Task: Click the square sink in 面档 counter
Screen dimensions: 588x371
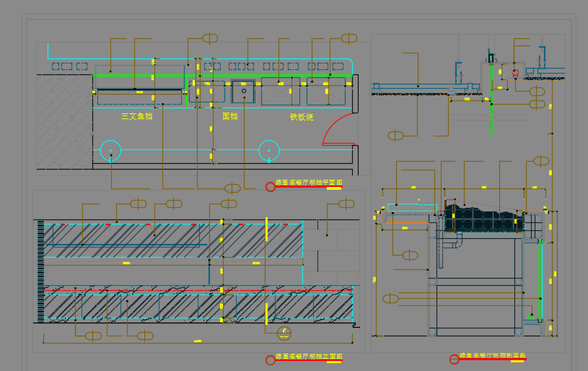Action: coord(243,92)
